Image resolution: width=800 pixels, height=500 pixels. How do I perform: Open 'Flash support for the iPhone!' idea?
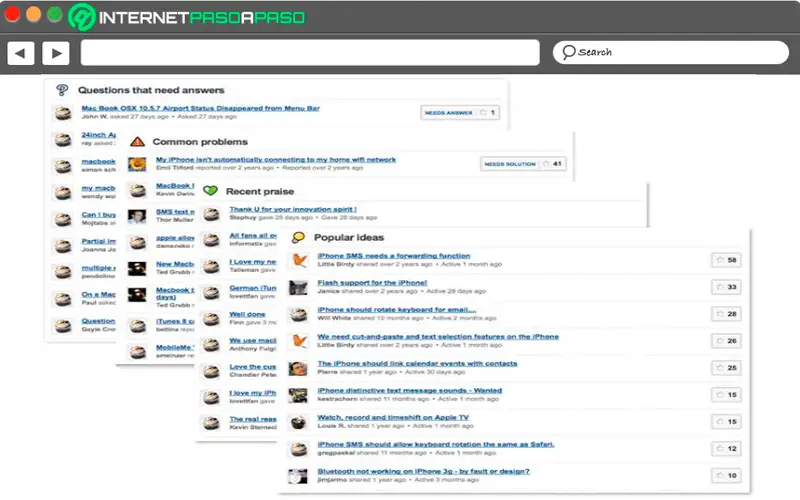pos(372,283)
